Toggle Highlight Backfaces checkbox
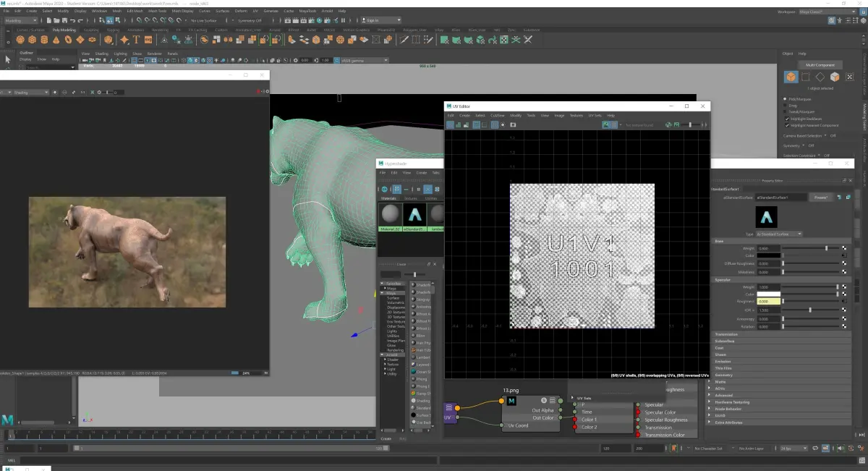Image resolution: width=868 pixels, height=471 pixels. 786,119
